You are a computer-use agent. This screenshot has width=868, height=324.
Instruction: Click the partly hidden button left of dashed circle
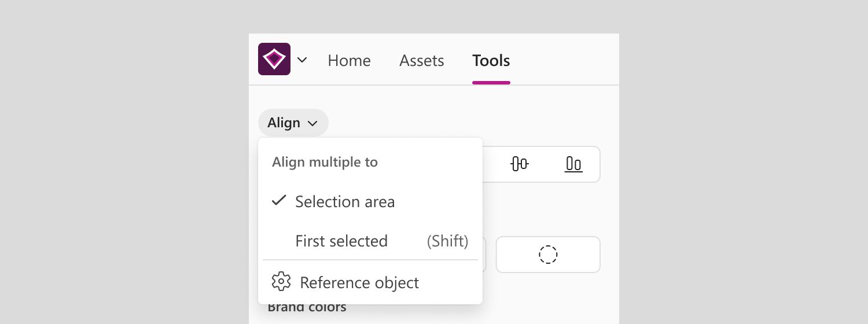click(484, 255)
